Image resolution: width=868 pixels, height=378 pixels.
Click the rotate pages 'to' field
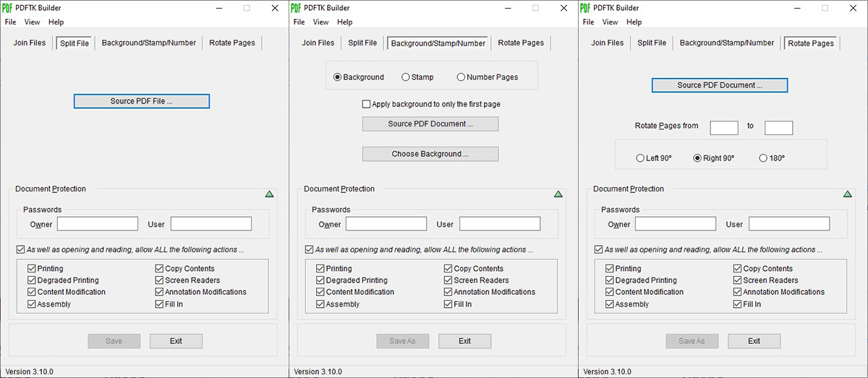[779, 128]
